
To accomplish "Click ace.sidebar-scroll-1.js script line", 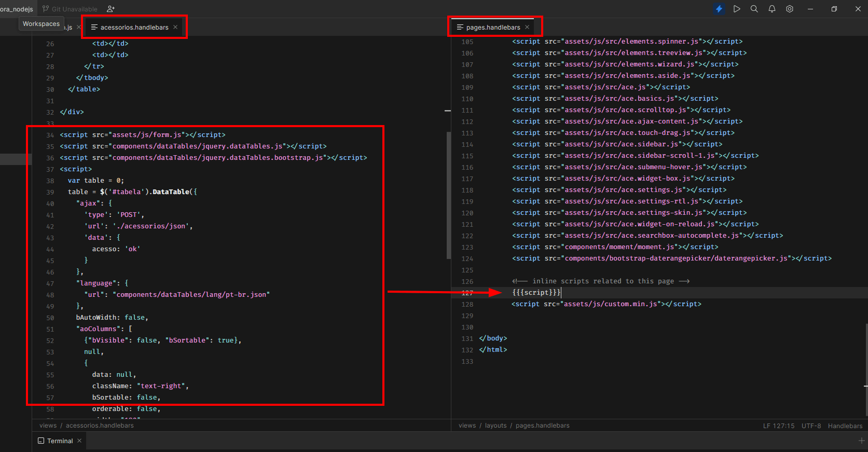I will (x=635, y=156).
